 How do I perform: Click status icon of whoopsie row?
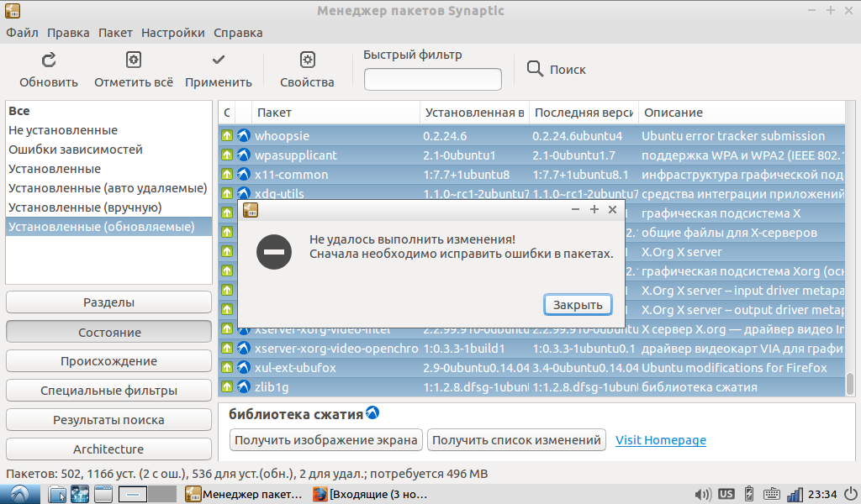coord(227,135)
